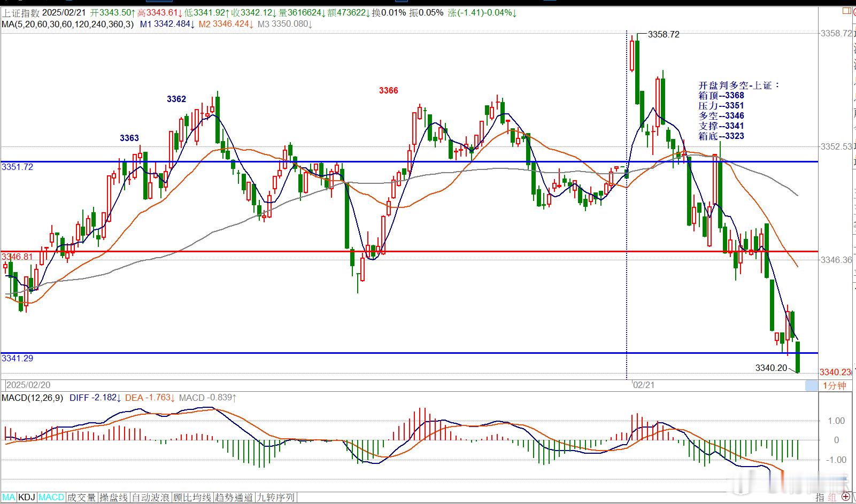The image size is (856, 504).
Task: Click the light blue timeline scroll thumb
Action: coord(812,385)
